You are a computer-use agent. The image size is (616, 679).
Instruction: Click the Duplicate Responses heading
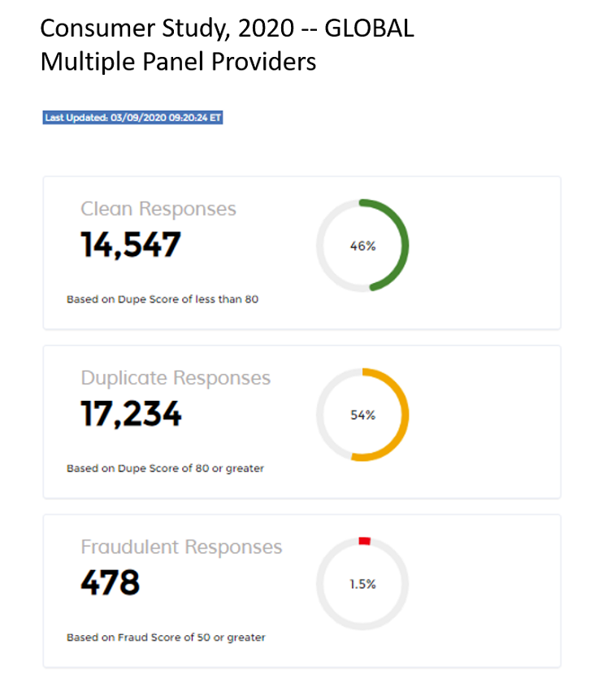pos(176,378)
